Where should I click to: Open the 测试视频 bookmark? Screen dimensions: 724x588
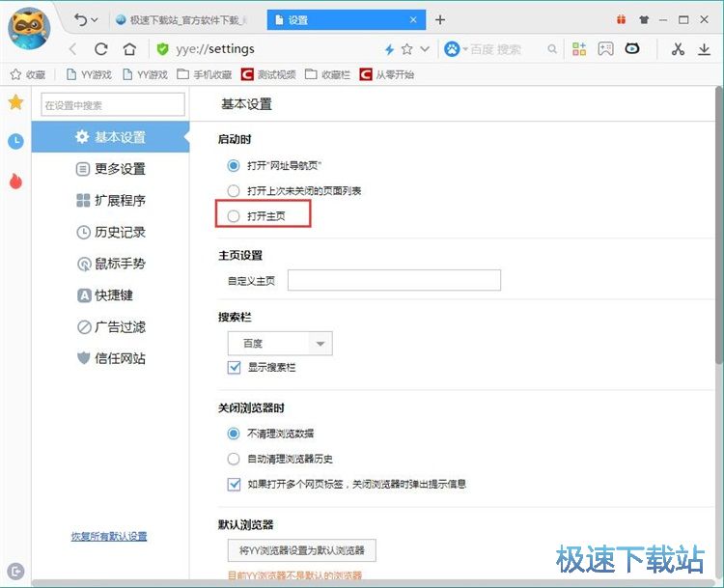(268, 74)
